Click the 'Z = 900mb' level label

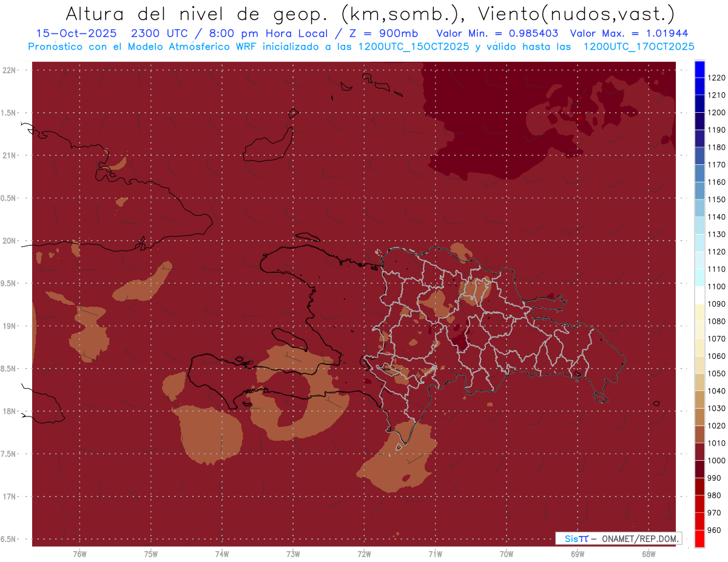pos(383,33)
